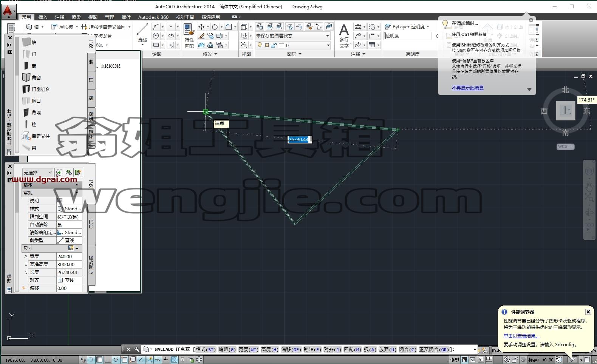Expand the 屋顶板 dropdown arrow
This screenshot has width=597, height=364.
click(77, 27)
